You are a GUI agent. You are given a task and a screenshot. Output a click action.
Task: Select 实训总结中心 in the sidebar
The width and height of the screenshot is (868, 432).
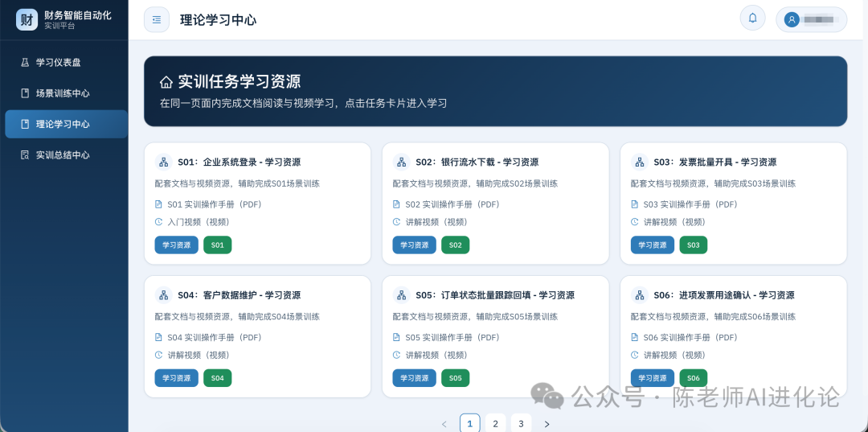64,155
